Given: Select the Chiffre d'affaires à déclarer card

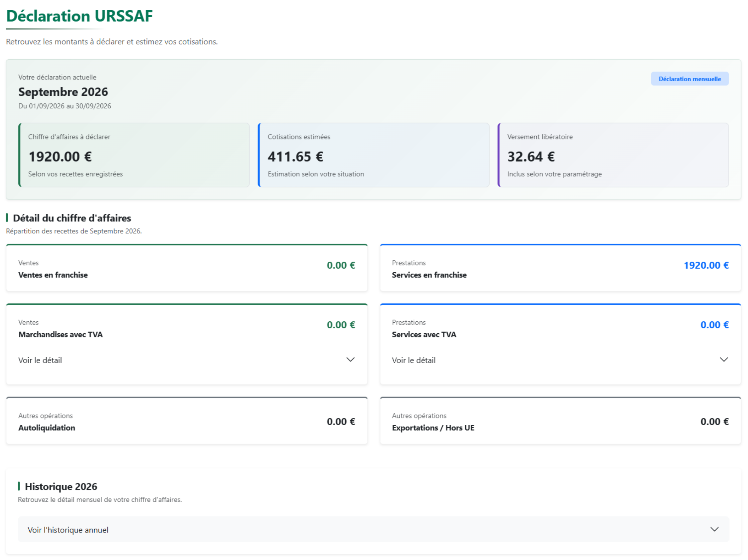Looking at the screenshot, I should pyautogui.click(x=134, y=155).
